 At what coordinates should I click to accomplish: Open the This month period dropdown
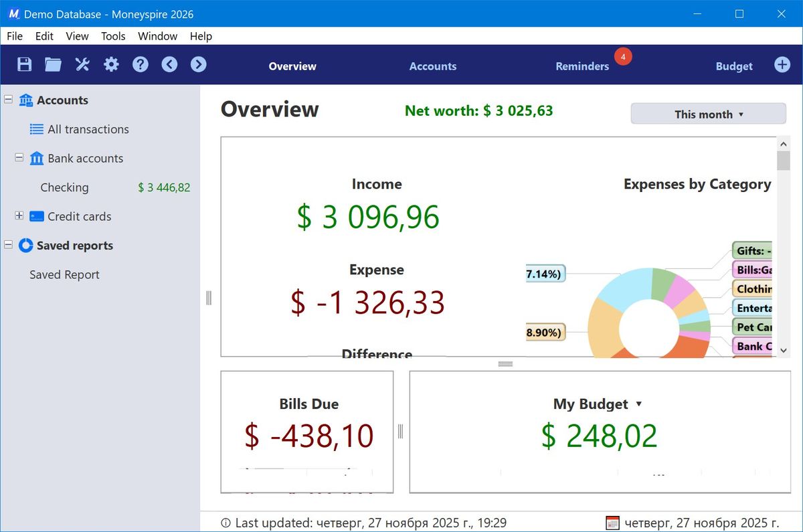[708, 114]
